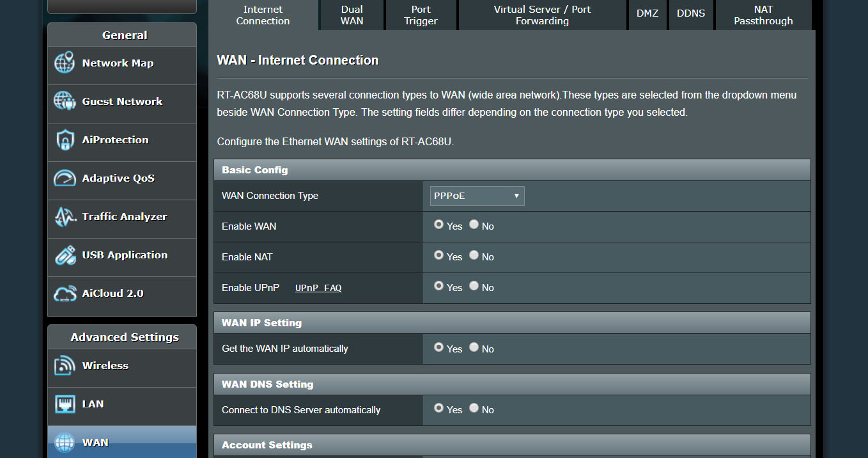Click the Wireless signal icon

[x=65, y=366]
